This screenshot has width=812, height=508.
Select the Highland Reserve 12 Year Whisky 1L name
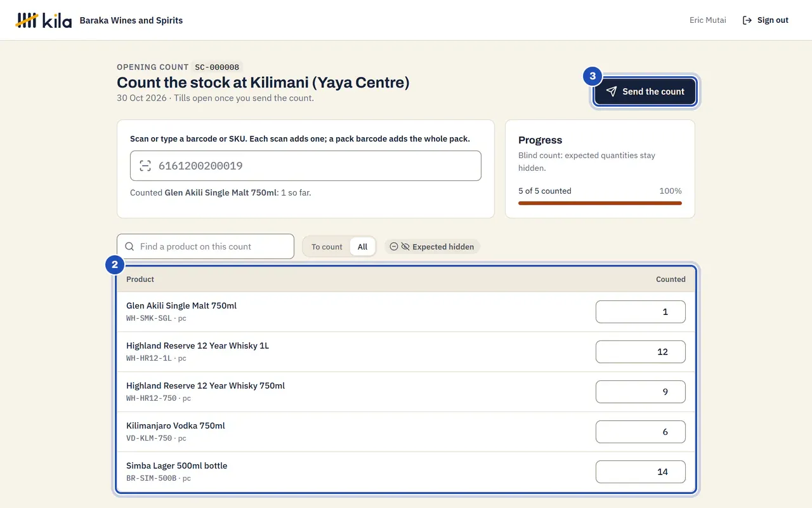point(197,345)
